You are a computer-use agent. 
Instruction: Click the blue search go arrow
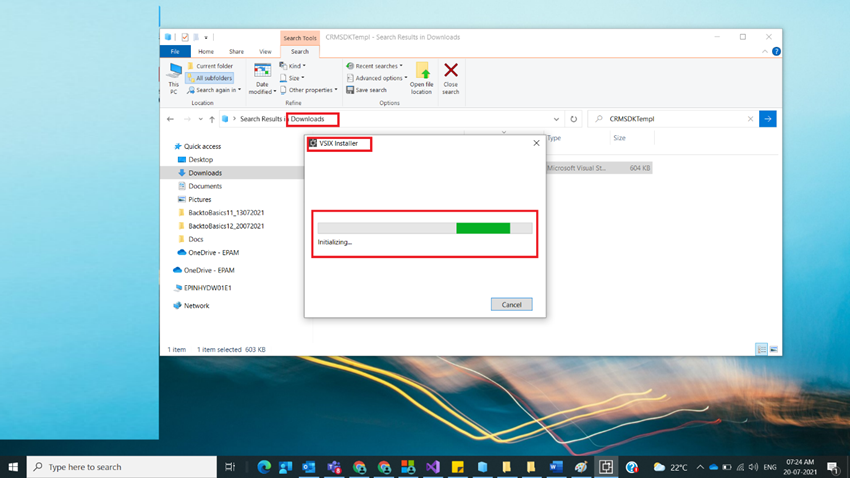coord(768,119)
